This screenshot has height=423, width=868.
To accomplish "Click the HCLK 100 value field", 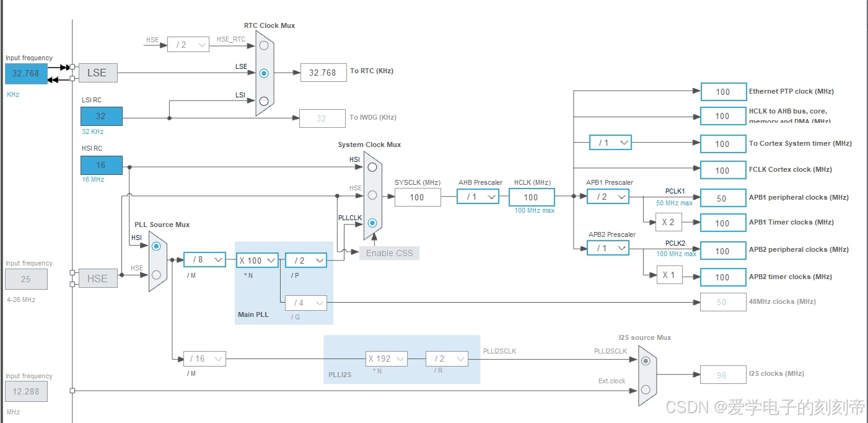I will coord(532,197).
